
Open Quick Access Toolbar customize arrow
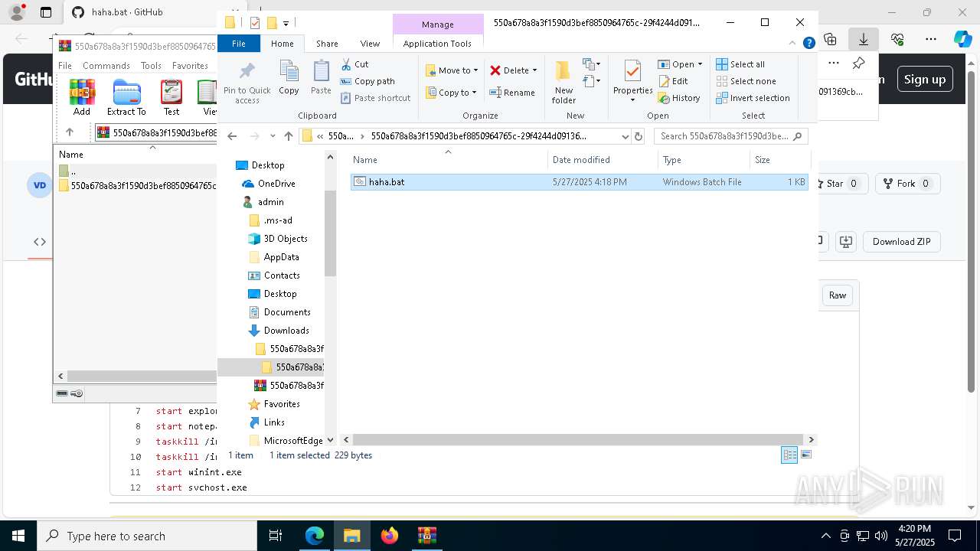click(286, 23)
